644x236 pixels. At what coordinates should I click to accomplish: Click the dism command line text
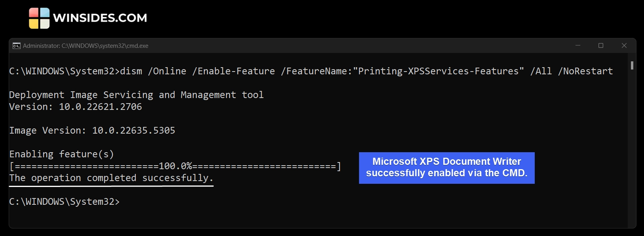coord(131,71)
